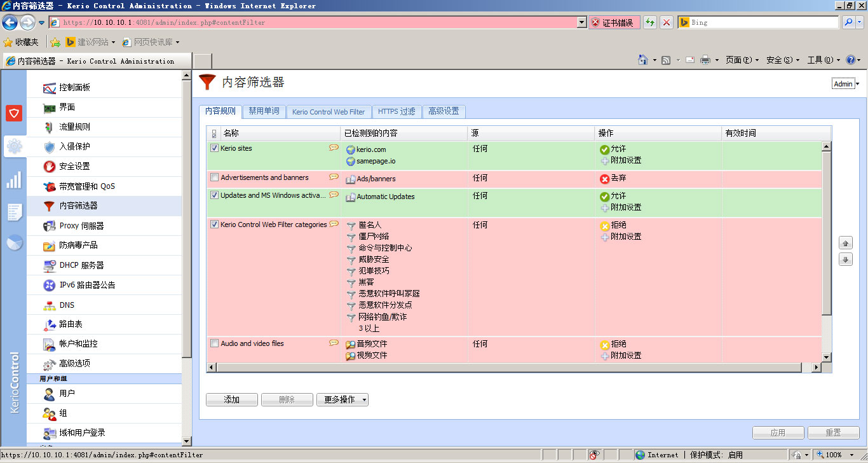Screen dimensions: 868x463
Task: Click the 添加 button
Action: point(232,399)
